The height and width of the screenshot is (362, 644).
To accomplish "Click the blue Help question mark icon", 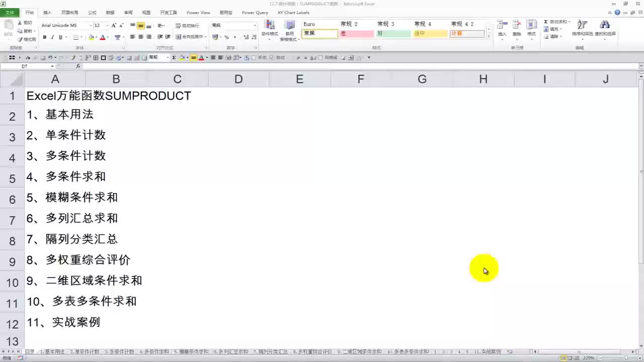I will 617,13.
